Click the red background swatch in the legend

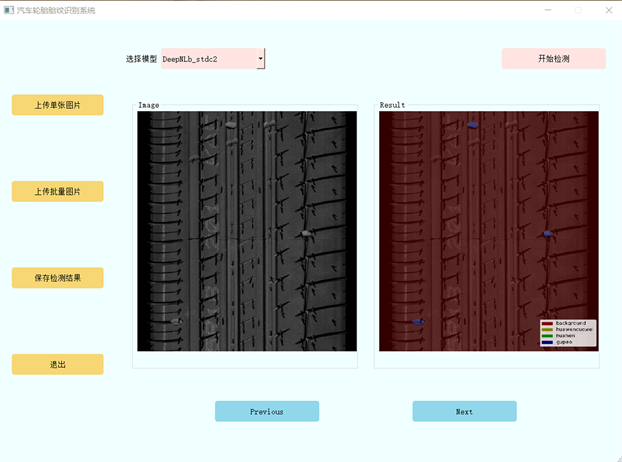pos(547,323)
